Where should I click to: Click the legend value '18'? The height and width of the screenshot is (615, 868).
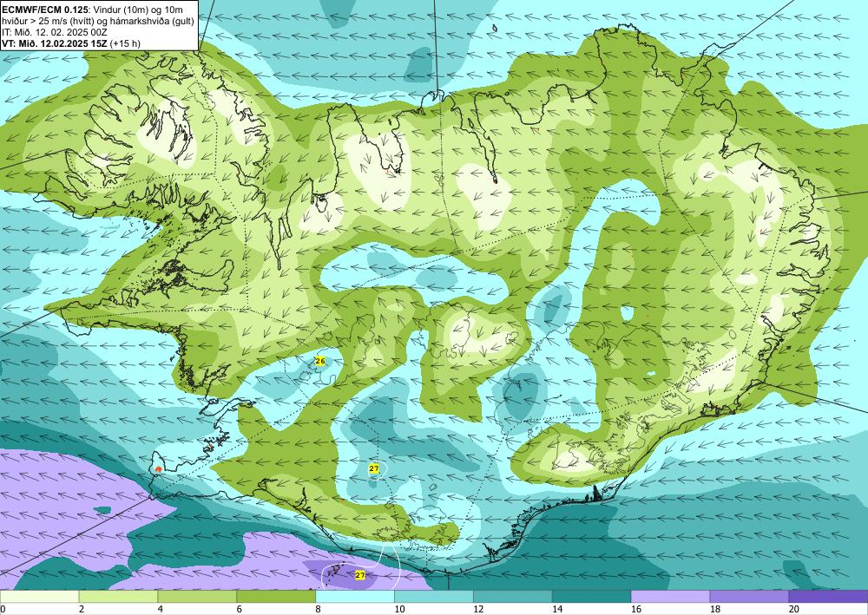tap(715, 610)
